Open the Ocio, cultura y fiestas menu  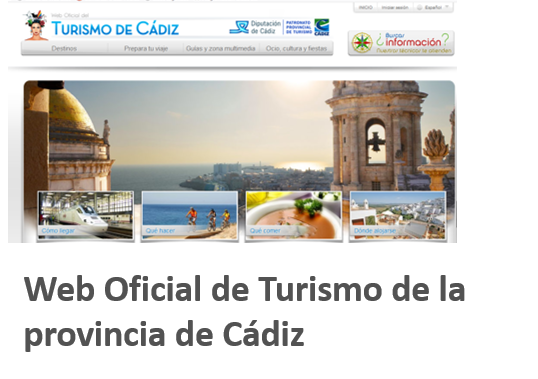(296, 48)
